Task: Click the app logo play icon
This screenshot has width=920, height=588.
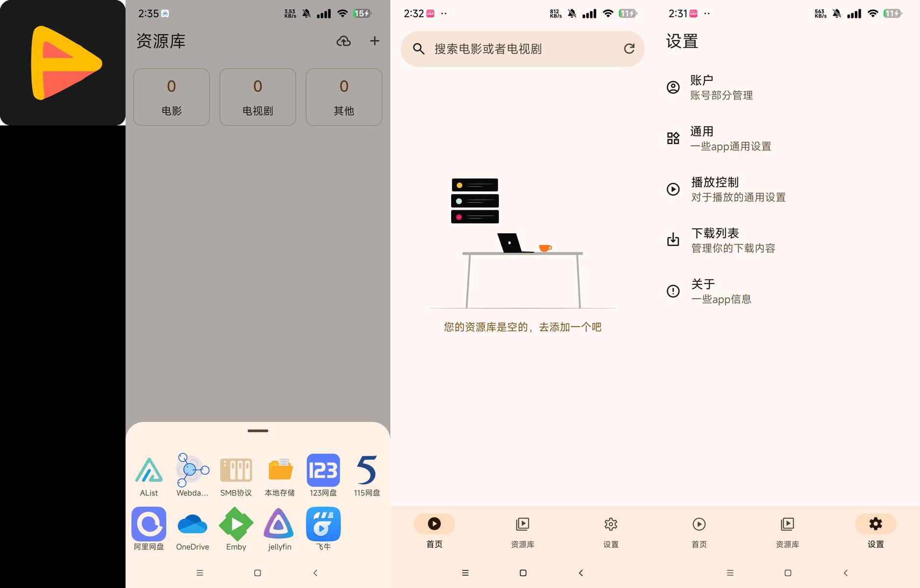Action: pos(63,63)
